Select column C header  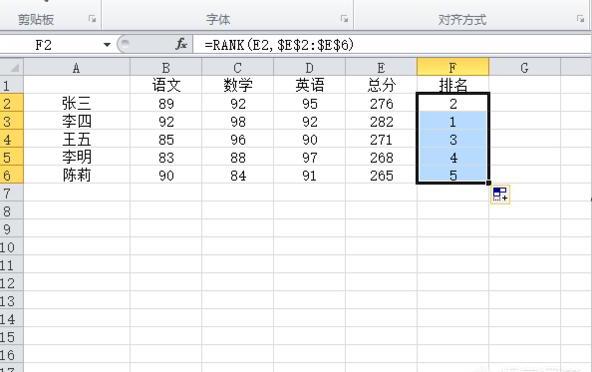(x=237, y=68)
